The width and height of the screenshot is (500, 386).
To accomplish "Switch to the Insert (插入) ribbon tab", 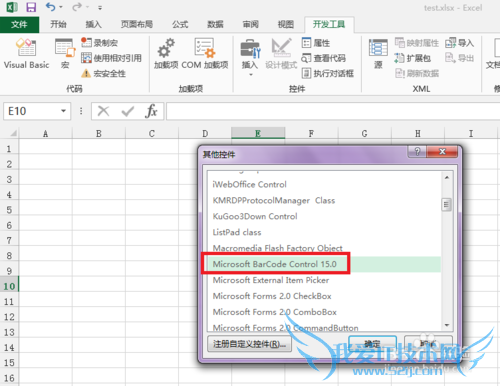I will click(x=93, y=24).
